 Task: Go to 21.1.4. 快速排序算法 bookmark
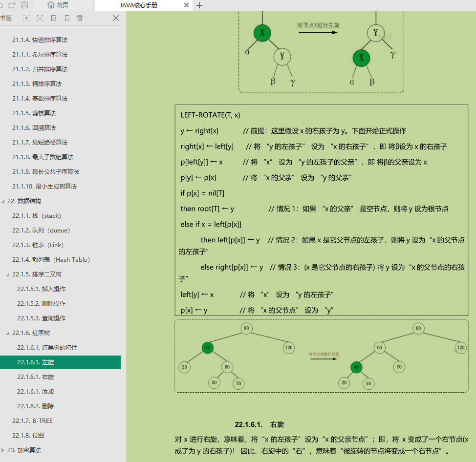point(40,40)
